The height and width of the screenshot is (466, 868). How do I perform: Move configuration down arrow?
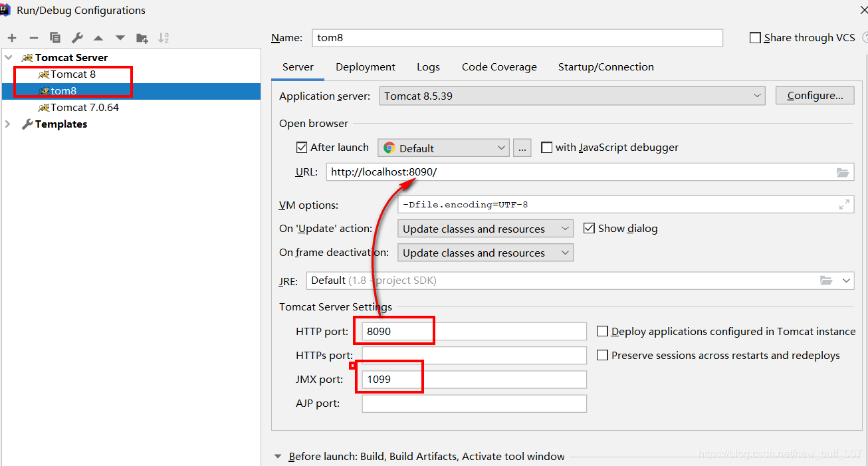click(120, 38)
